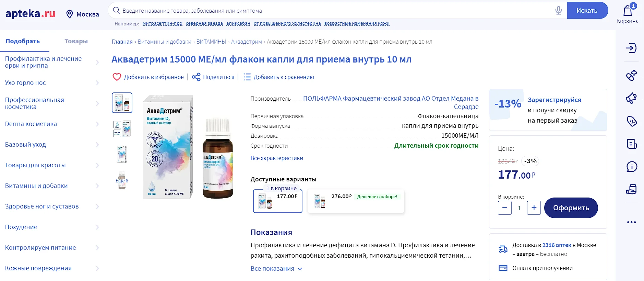Viewport: 644px width, 281px height.
Task: Decrease cart quantity with minus button
Action: tap(504, 208)
